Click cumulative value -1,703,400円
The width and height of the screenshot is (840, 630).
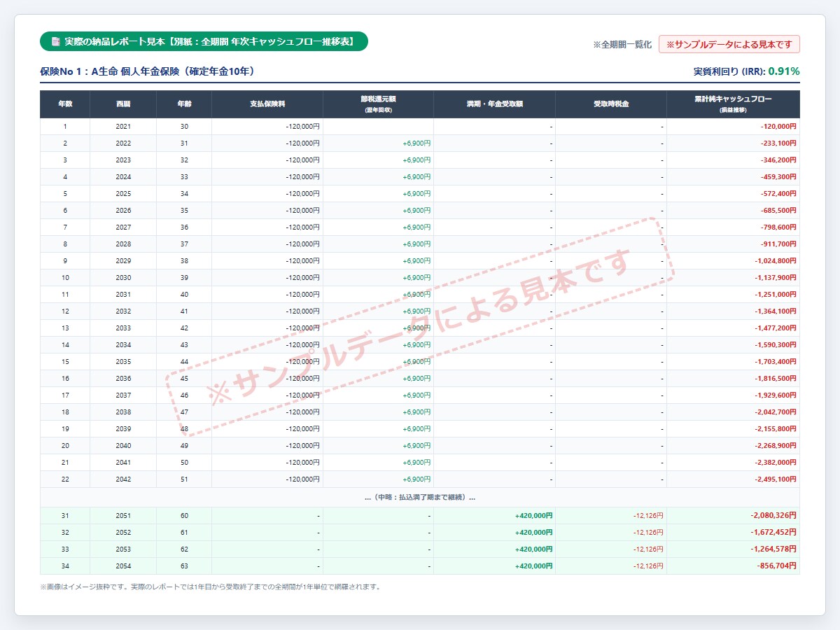click(776, 362)
